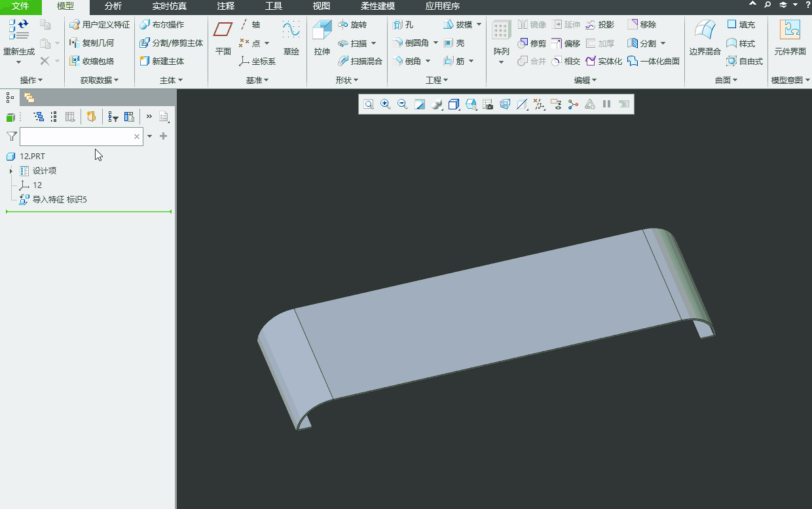Open the Sketch (草绘) tool
The width and height of the screenshot is (812, 509).
[291, 37]
